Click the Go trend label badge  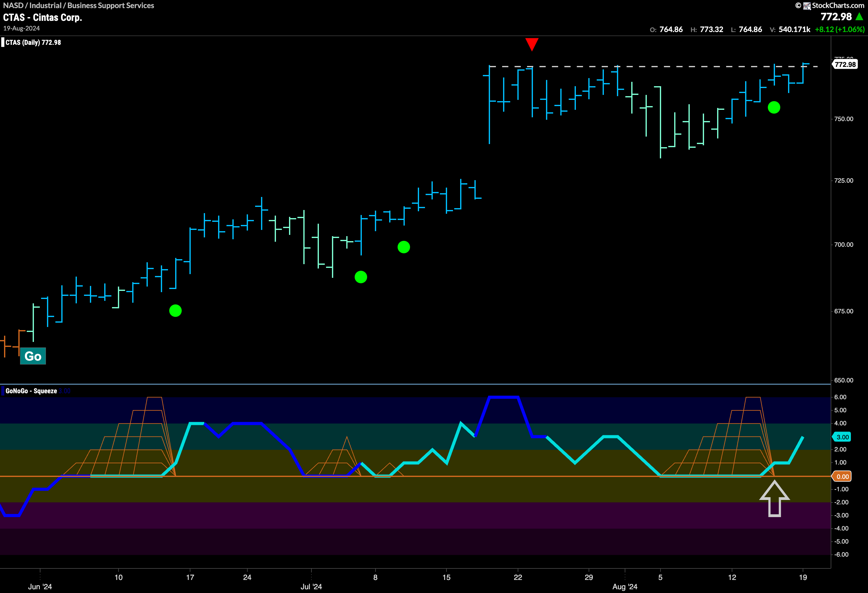tap(33, 356)
